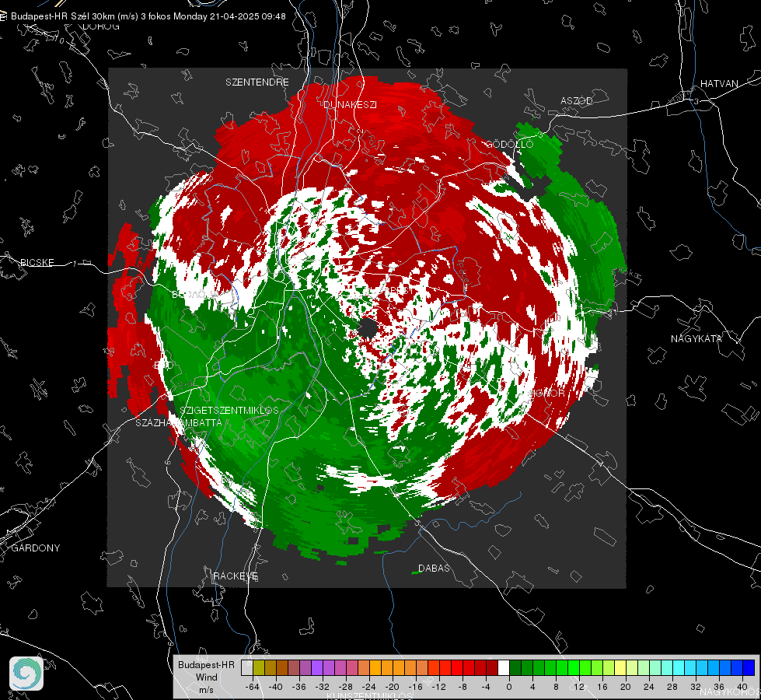Click the GÖDÖLLŐ city label
761x700 pixels.
(509, 144)
